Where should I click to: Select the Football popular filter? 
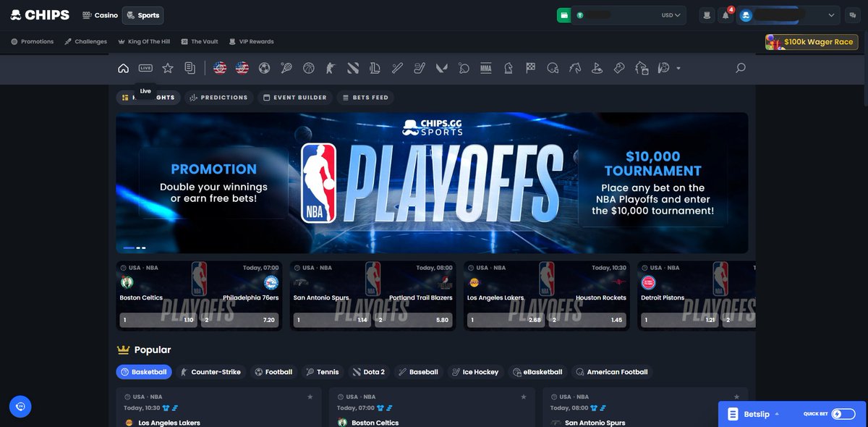[x=273, y=372]
